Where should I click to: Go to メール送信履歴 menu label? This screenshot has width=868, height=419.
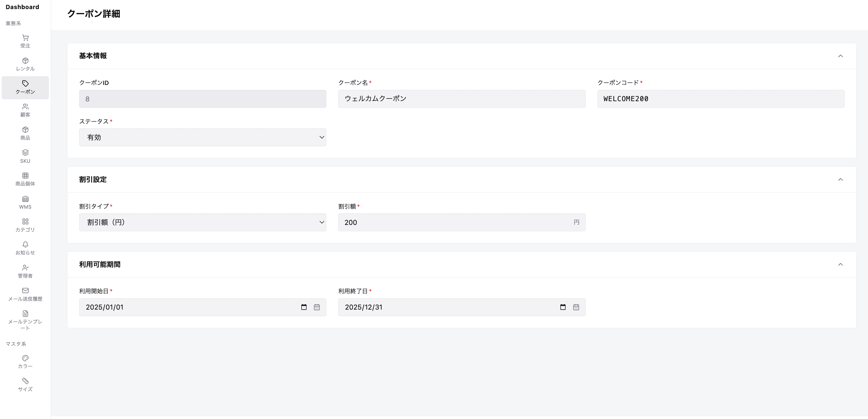tap(25, 299)
